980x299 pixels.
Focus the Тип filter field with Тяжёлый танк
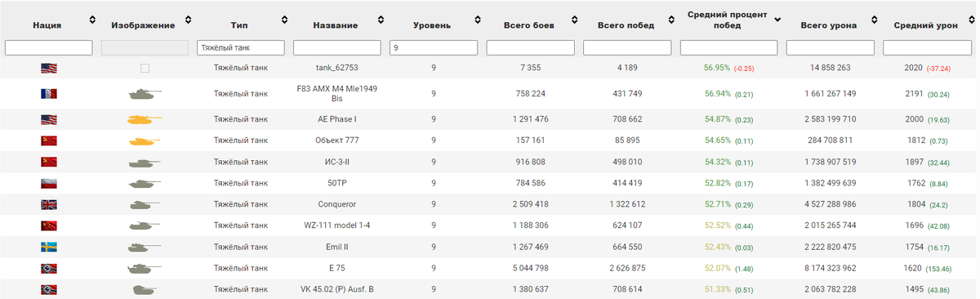(x=241, y=48)
